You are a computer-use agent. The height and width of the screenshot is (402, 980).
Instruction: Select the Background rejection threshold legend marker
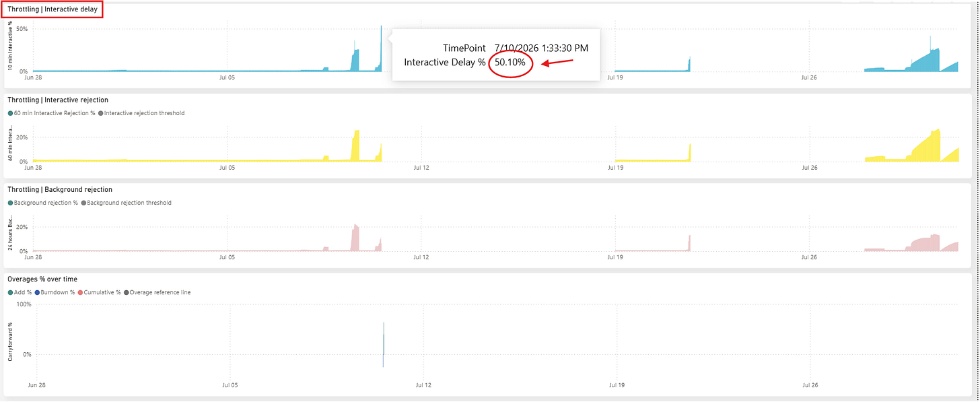[83, 203]
